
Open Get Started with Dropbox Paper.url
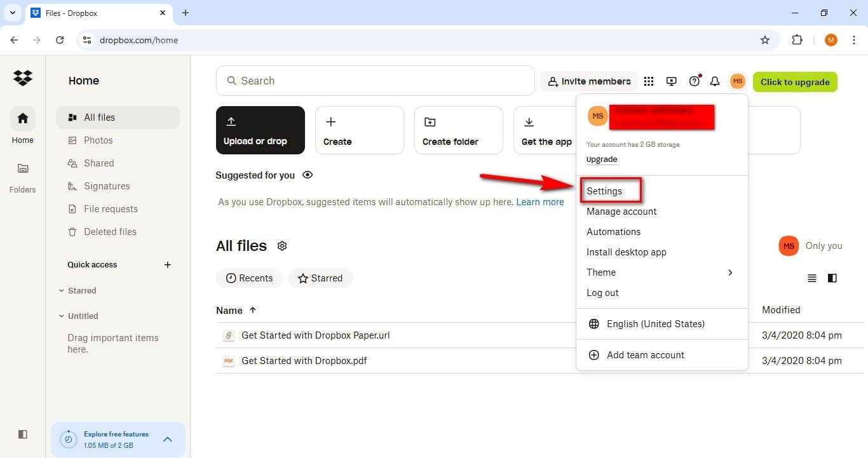tap(315, 335)
